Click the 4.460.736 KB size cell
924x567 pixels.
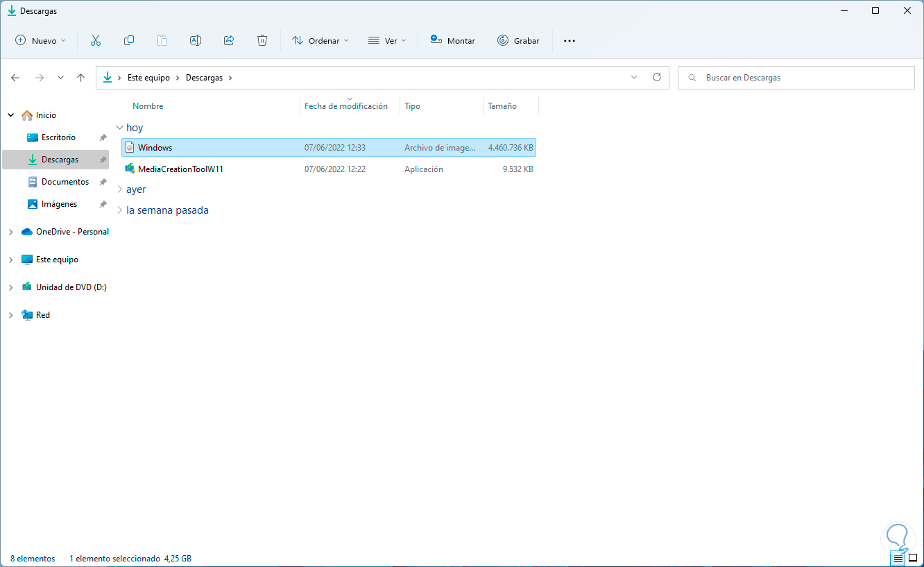[511, 147]
